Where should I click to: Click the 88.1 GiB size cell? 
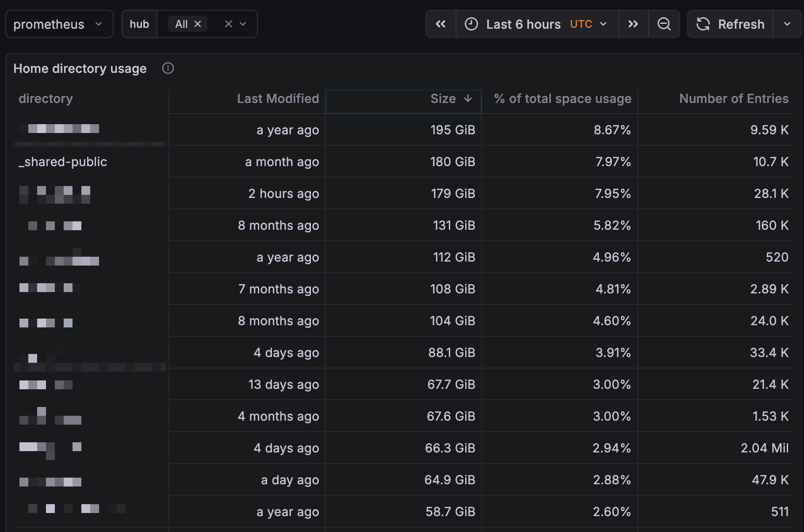(403, 353)
